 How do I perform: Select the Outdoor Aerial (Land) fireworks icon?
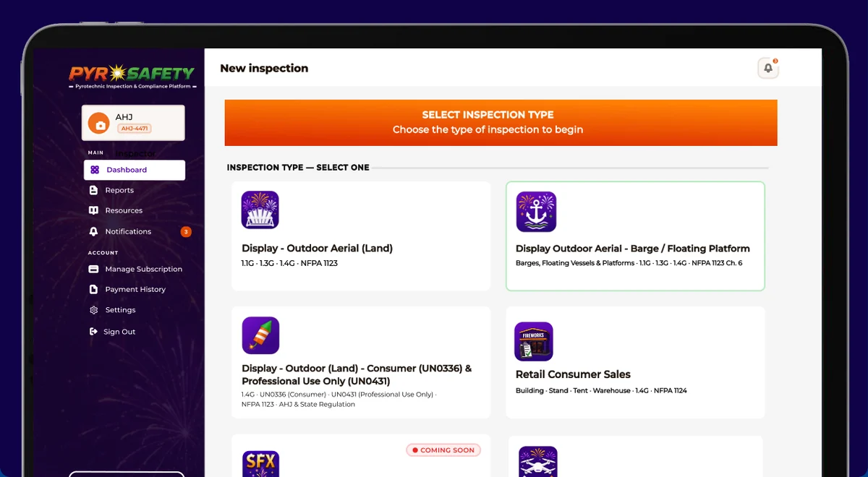pos(260,210)
